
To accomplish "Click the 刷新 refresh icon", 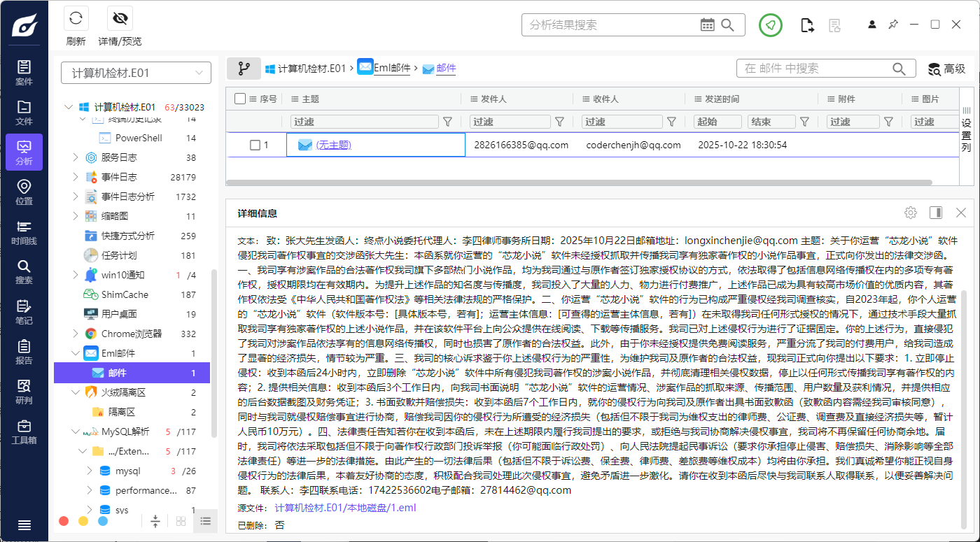I will tap(76, 19).
